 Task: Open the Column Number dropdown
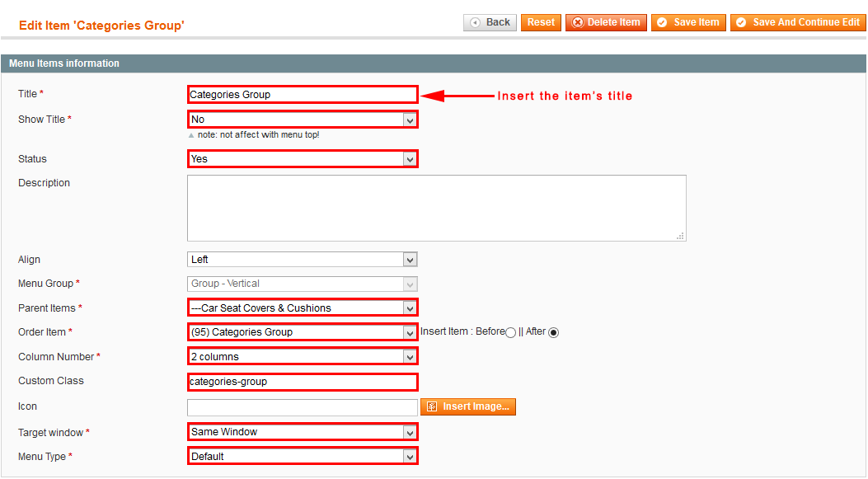tap(303, 357)
